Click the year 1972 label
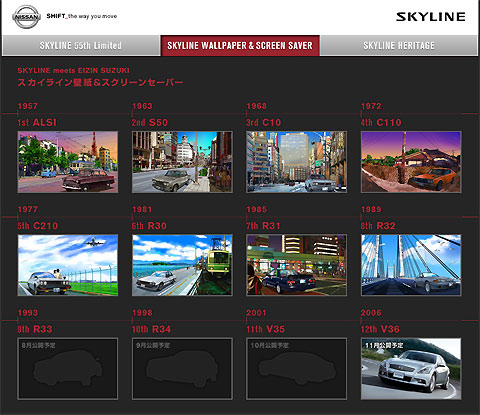The height and width of the screenshot is (415, 480). pos(371,106)
